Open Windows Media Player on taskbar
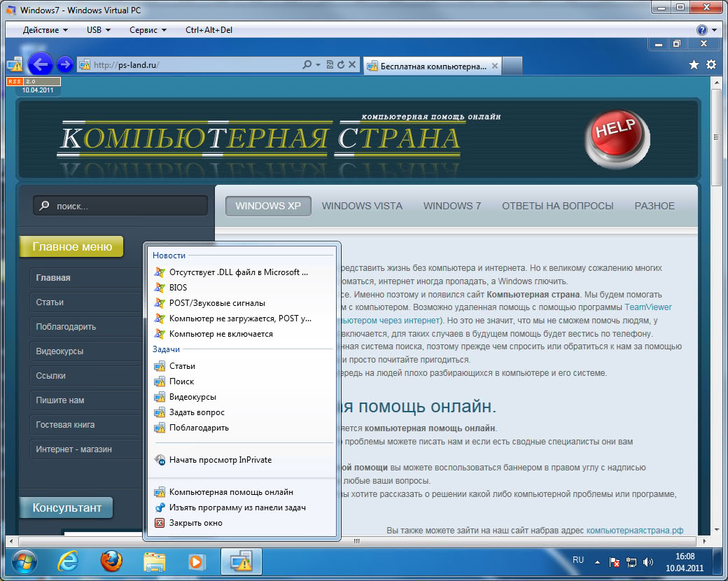This screenshot has height=581, width=728. coord(197,562)
